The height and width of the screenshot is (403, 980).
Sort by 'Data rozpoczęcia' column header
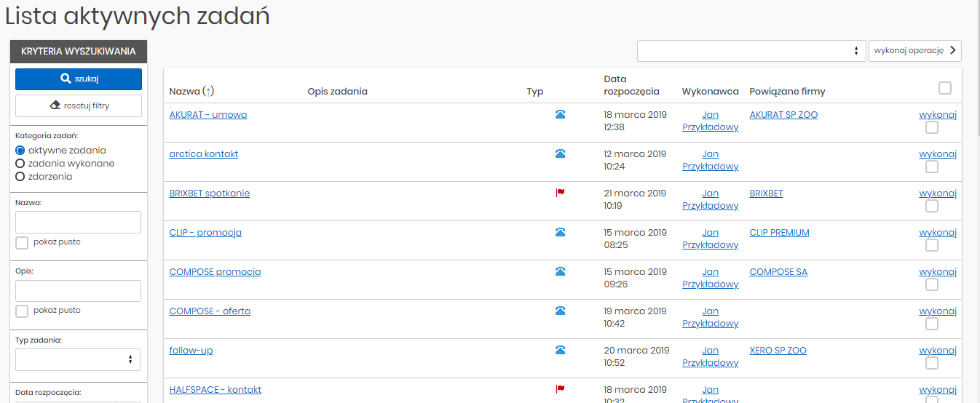631,85
